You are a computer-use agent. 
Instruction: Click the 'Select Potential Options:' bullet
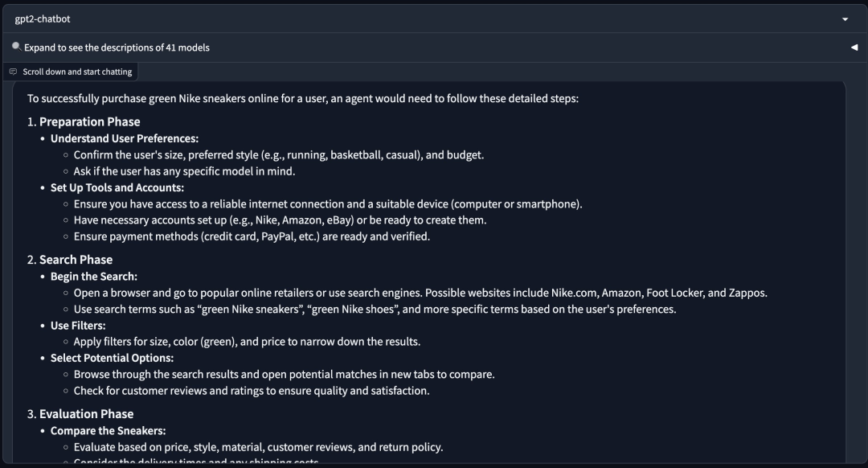[112, 358]
